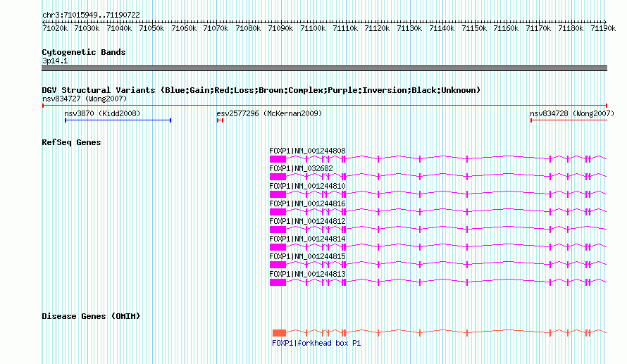Click the esv2577296 (McKernan2009) label

click(269, 113)
